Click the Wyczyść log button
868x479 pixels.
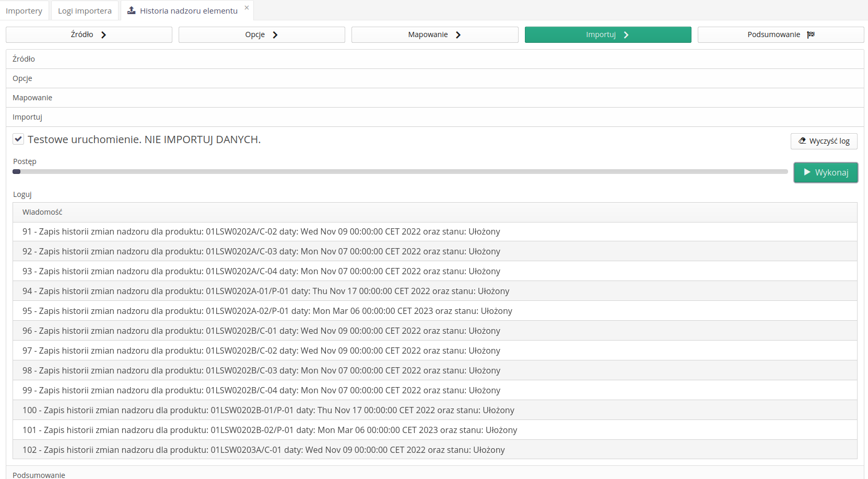click(824, 141)
